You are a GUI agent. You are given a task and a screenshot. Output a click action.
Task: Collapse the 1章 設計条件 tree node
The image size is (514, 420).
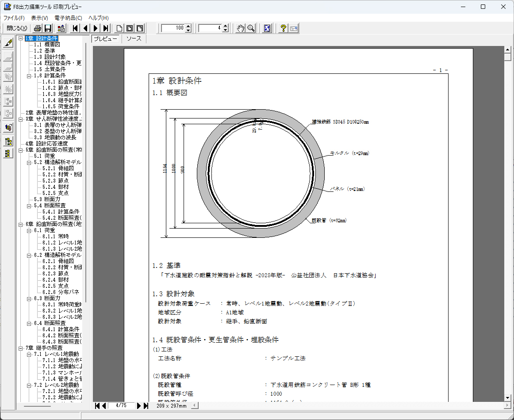point(20,38)
